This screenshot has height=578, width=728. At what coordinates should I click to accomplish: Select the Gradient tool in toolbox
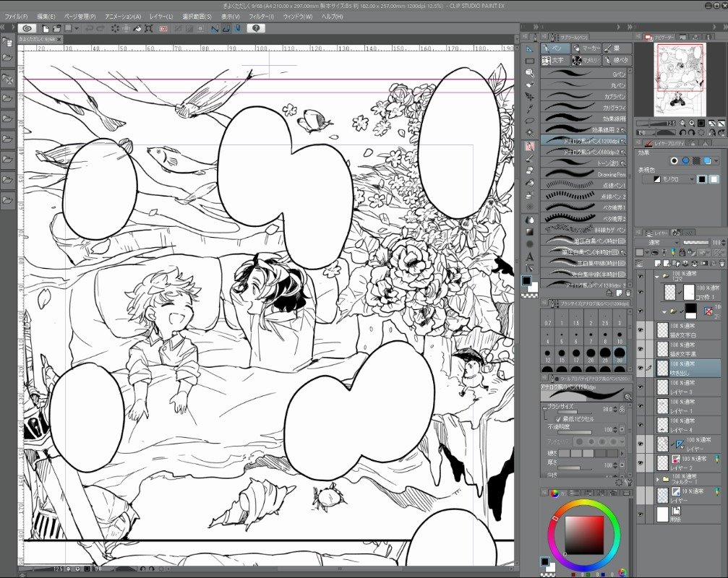click(530, 232)
